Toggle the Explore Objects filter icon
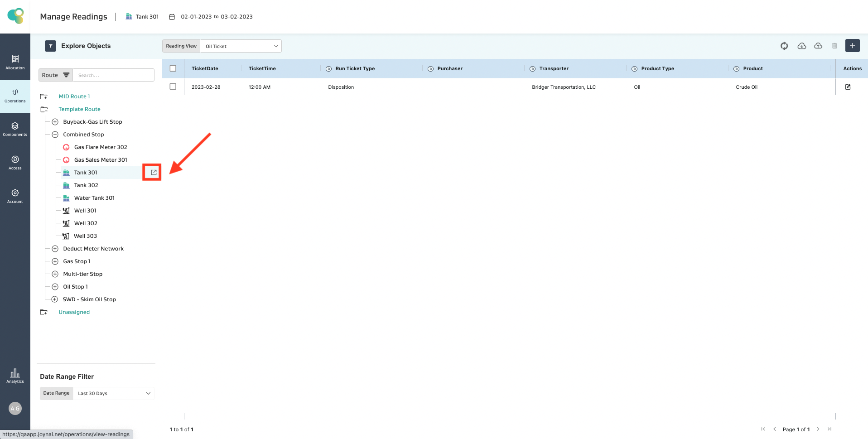Image resolution: width=868 pixels, height=439 pixels. (x=51, y=46)
